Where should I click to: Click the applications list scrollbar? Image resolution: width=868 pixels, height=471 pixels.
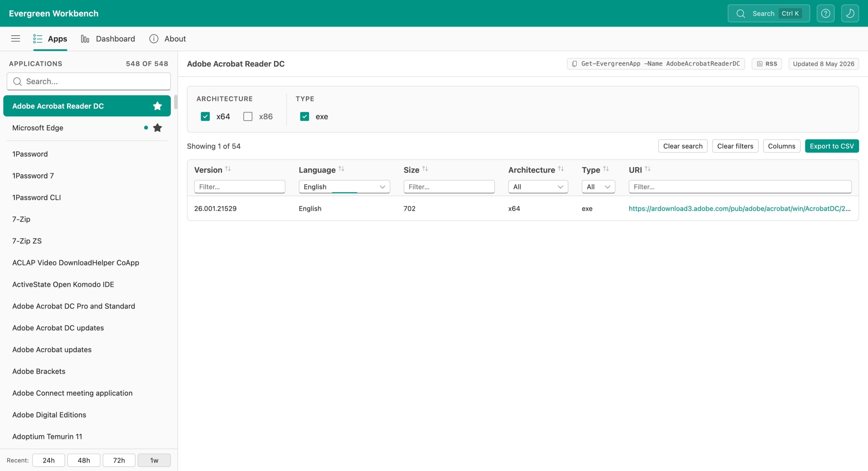click(176, 102)
